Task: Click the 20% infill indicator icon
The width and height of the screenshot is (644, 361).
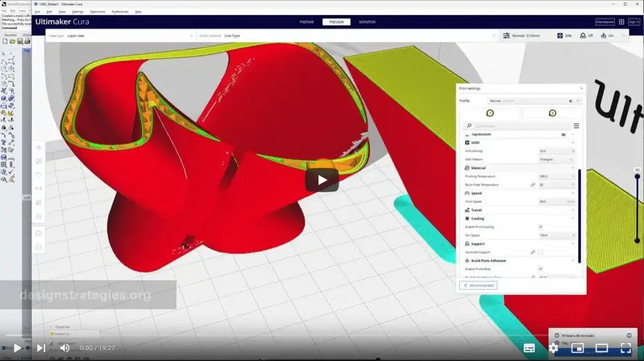Action: click(x=560, y=36)
